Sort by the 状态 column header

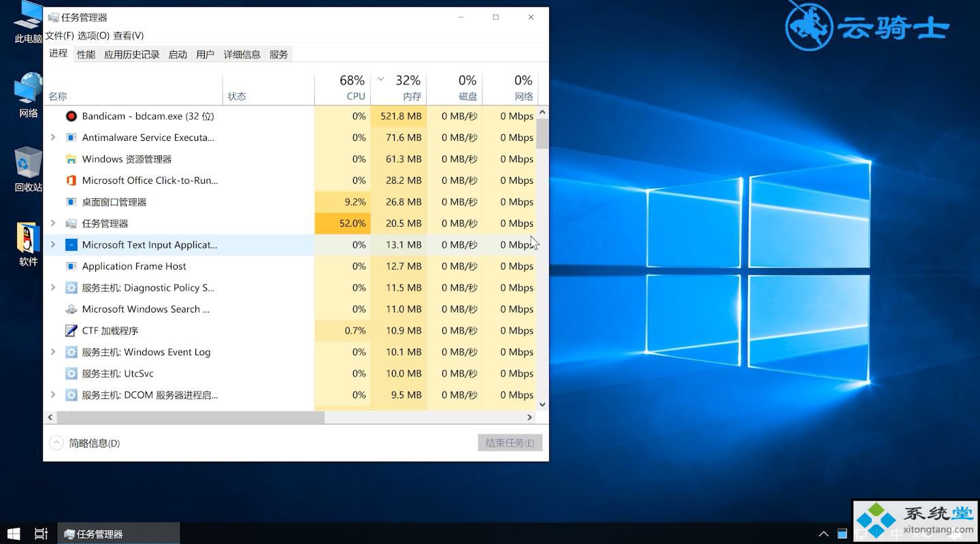pos(269,89)
